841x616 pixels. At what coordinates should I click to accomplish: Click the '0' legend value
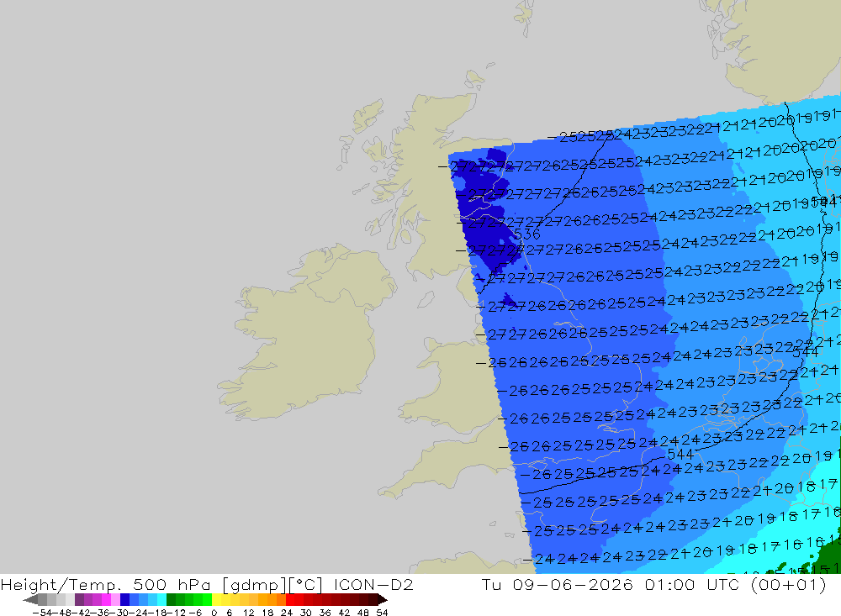point(214,613)
